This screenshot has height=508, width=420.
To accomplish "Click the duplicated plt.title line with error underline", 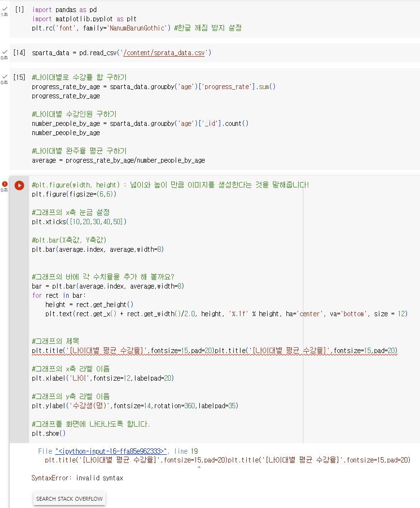I will [215, 351].
